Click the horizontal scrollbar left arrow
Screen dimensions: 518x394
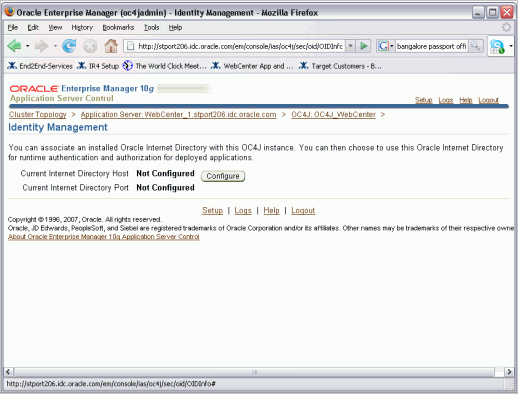(8, 372)
